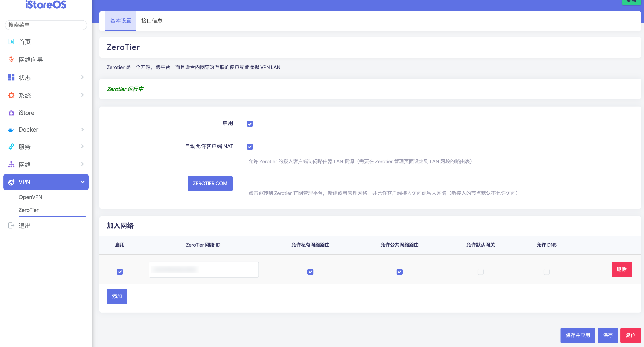Click the ZeroTier 网络 ID input field
Image resolution: width=644 pixels, height=347 pixels.
click(204, 269)
